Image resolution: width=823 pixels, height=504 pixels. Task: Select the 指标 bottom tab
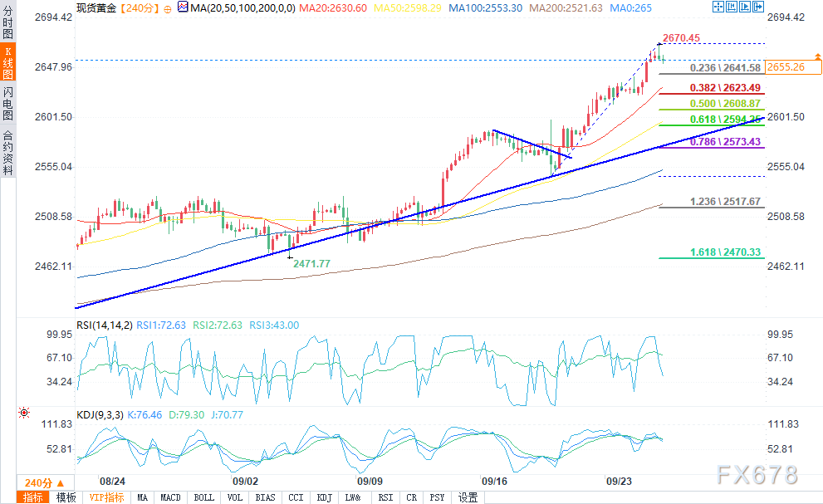33,497
